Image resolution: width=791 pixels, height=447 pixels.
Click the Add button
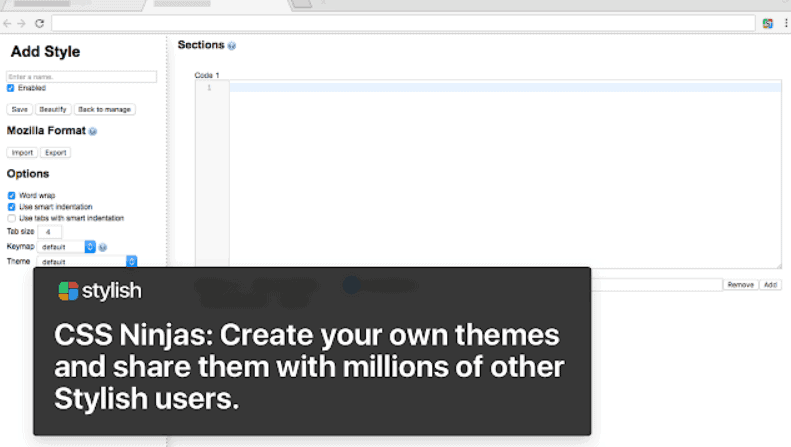(770, 285)
